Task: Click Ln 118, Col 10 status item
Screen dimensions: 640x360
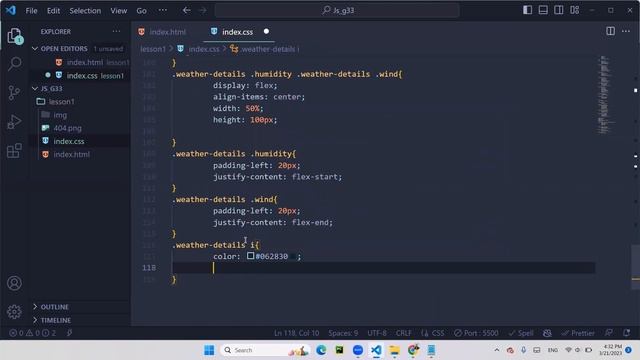Action: pyautogui.click(x=296, y=333)
